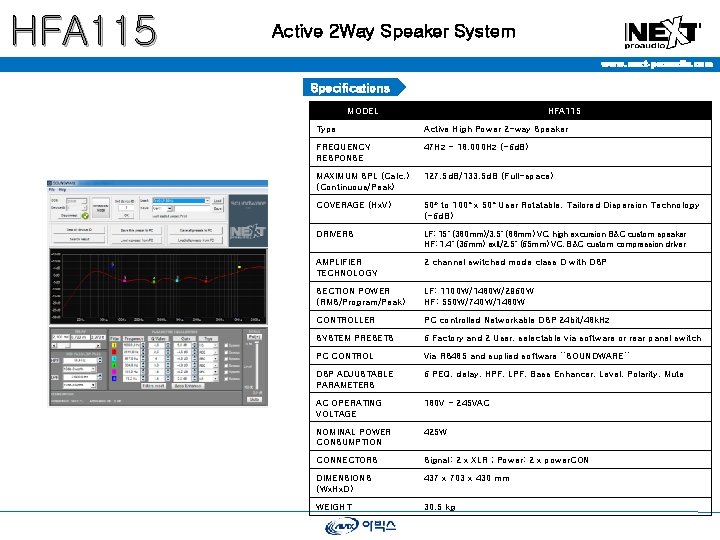Click the Pol(+) polarity button

254,337
